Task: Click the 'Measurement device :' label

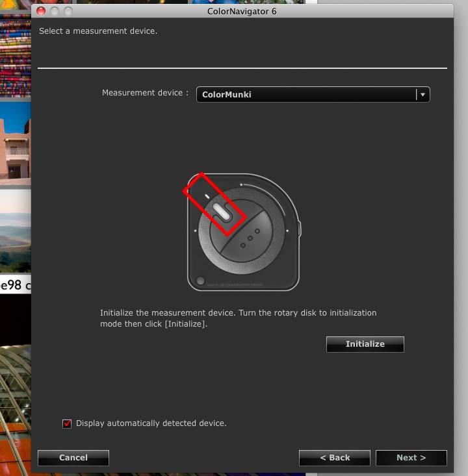Action: tap(145, 93)
